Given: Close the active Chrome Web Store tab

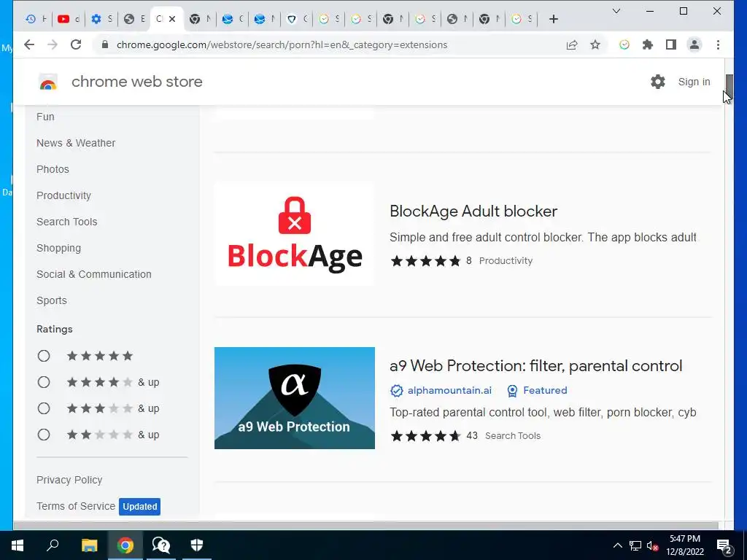Looking at the screenshot, I should (172, 19).
